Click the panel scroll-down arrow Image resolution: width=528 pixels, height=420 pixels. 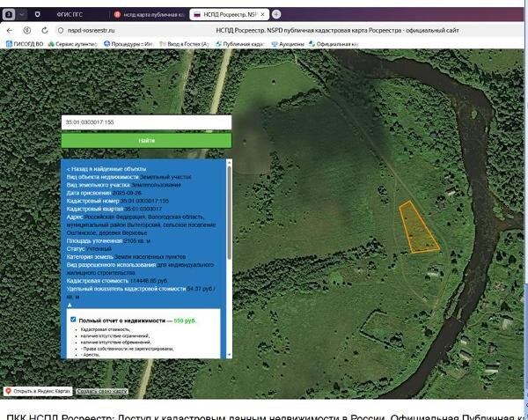coord(230,355)
